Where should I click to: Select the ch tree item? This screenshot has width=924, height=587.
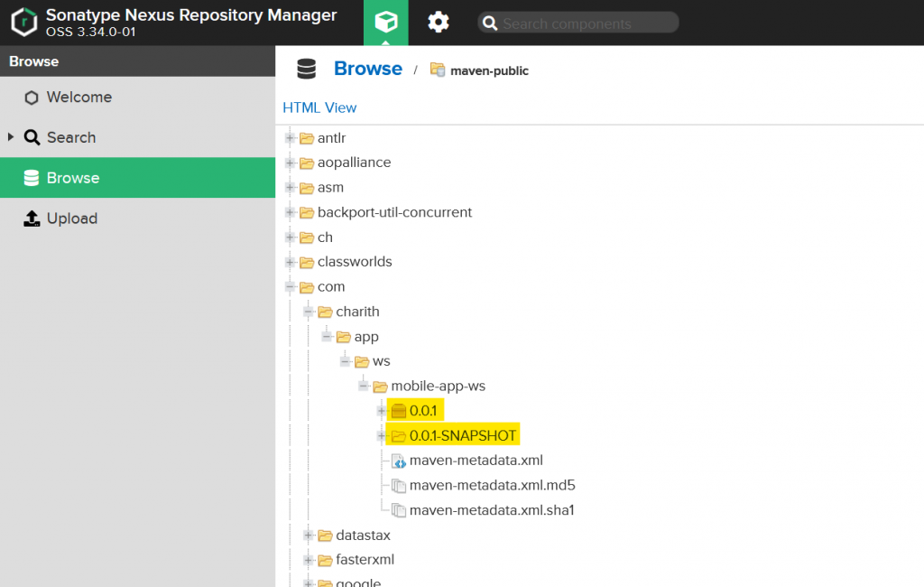tap(325, 238)
